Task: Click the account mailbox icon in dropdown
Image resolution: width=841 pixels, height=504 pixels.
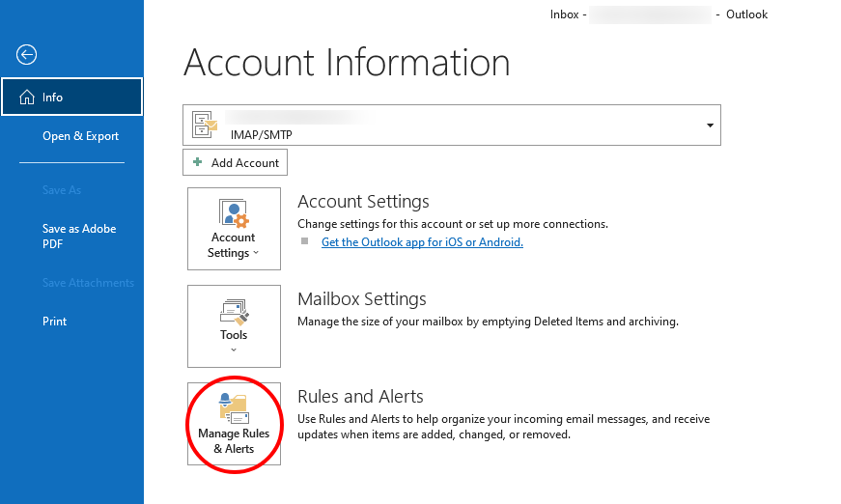Action: coord(205,125)
